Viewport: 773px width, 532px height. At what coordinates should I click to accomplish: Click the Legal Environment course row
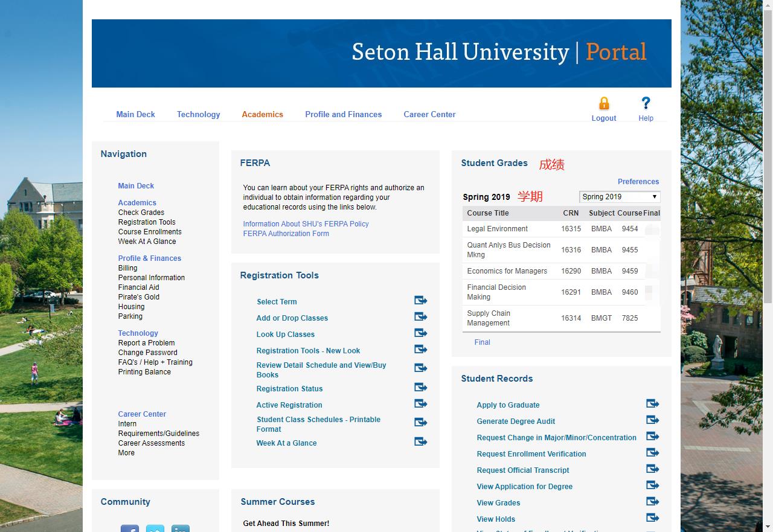[x=562, y=229]
